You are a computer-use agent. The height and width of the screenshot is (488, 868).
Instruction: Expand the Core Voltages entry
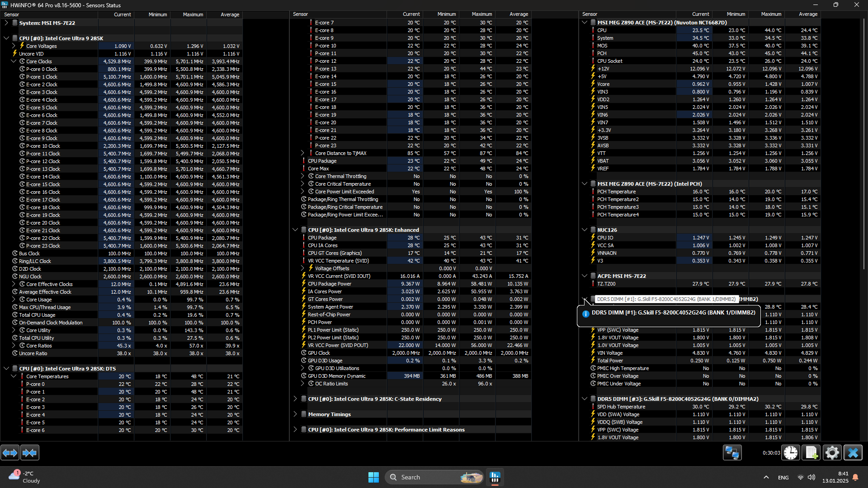pos(14,46)
